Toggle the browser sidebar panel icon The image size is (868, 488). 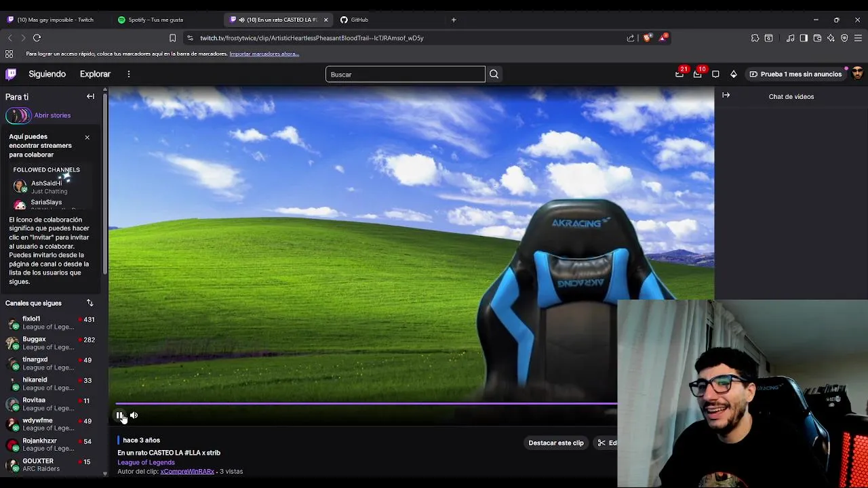(x=804, y=38)
